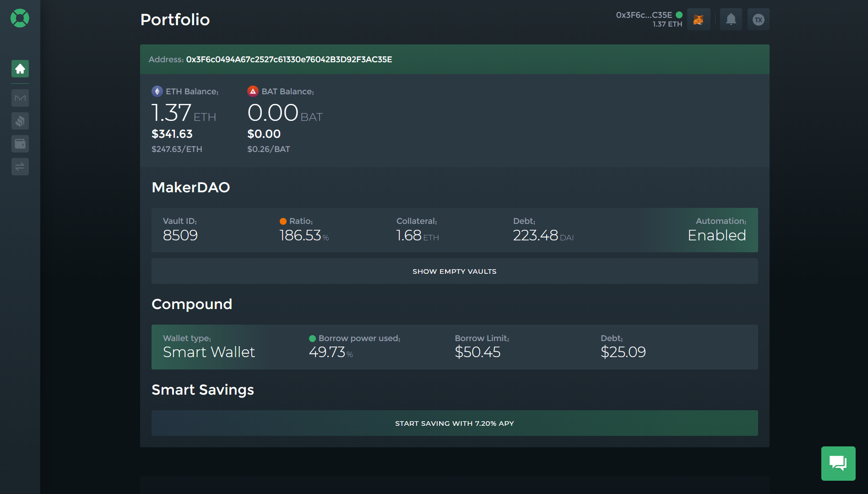Screen dimensions: 868x494
Task: Check the Ratio status indicator dot
Action: (x=282, y=221)
